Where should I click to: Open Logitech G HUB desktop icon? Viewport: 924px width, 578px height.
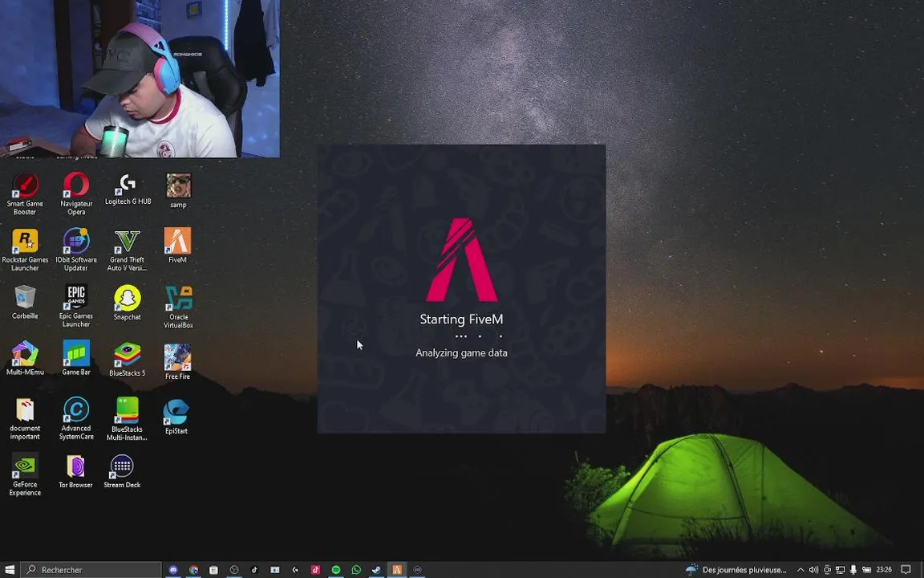(128, 190)
